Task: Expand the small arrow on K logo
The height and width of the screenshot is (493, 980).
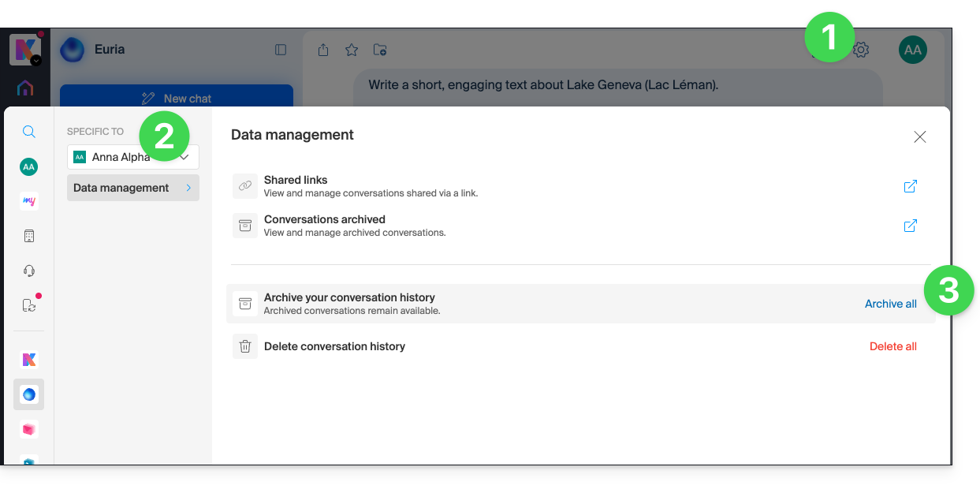Action: pos(35,60)
